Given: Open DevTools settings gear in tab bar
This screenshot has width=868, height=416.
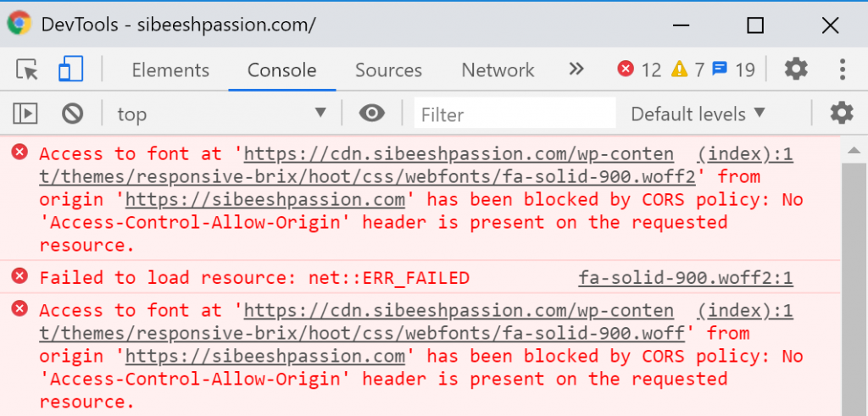Looking at the screenshot, I should (x=796, y=69).
